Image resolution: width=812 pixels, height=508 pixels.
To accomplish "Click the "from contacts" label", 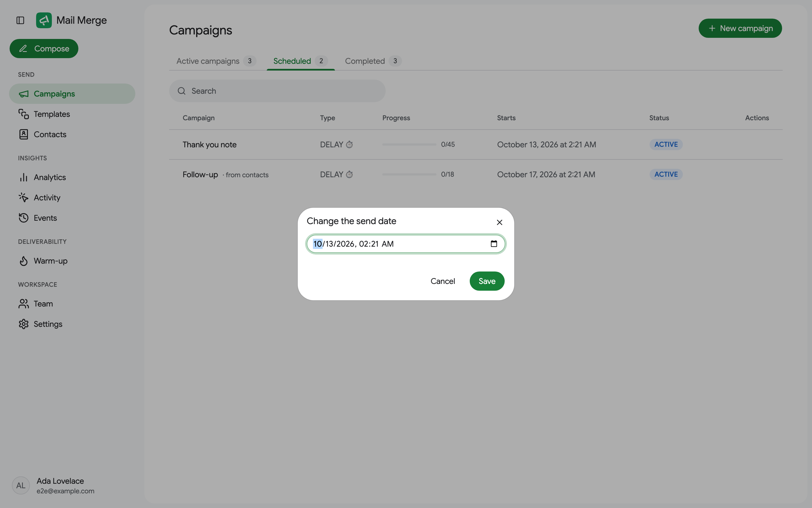I will (247, 175).
